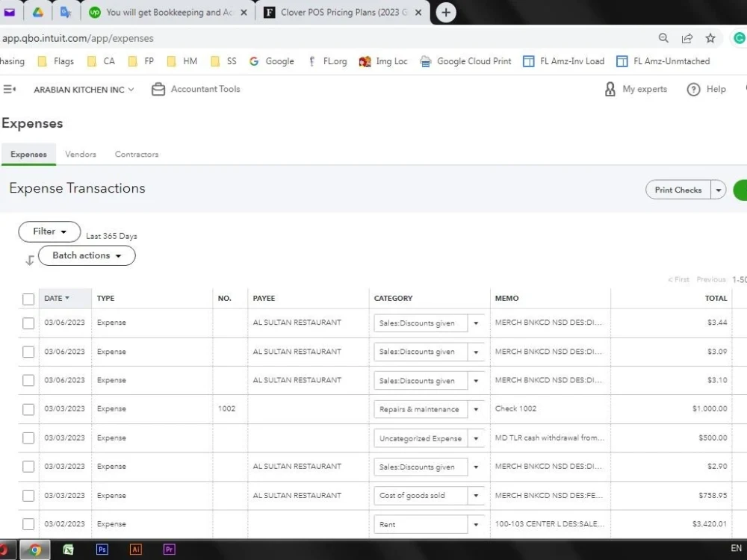Open the FP bookmark folder
747x560 pixels.
(141, 61)
